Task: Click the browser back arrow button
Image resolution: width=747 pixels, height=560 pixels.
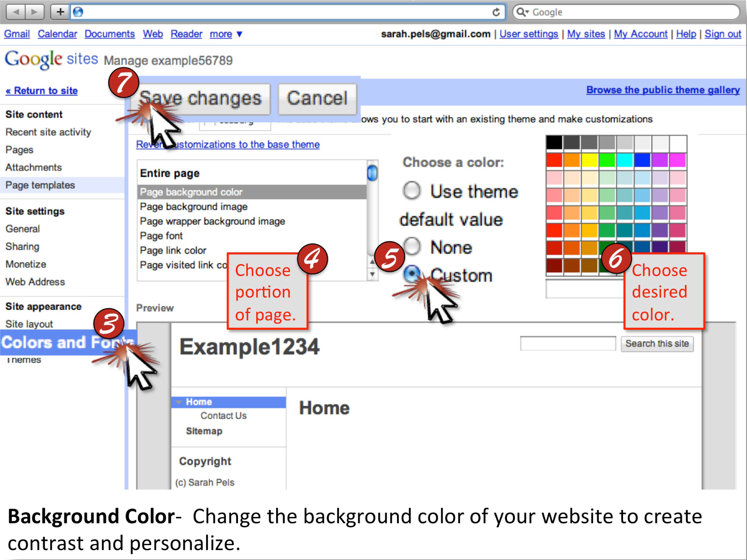Action: 16,12
